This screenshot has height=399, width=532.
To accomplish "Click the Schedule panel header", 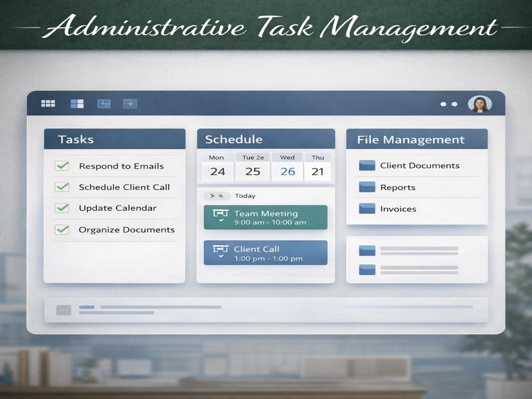I will (x=266, y=139).
